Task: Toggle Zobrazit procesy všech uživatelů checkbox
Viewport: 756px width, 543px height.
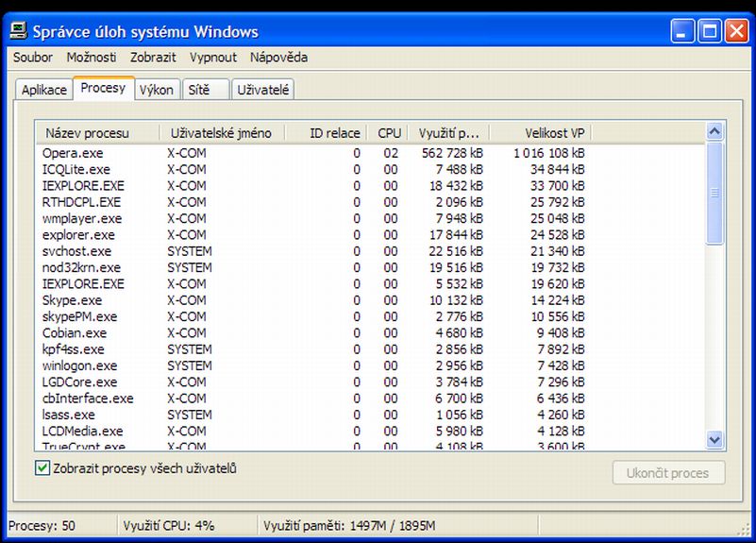Action: [x=42, y=468]
